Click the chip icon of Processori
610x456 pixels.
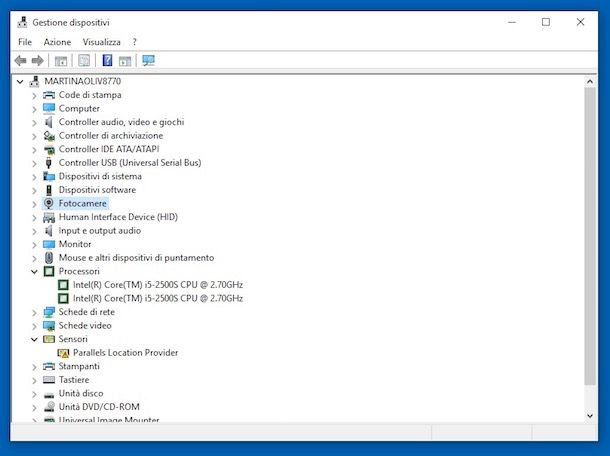tap(49, 271)
